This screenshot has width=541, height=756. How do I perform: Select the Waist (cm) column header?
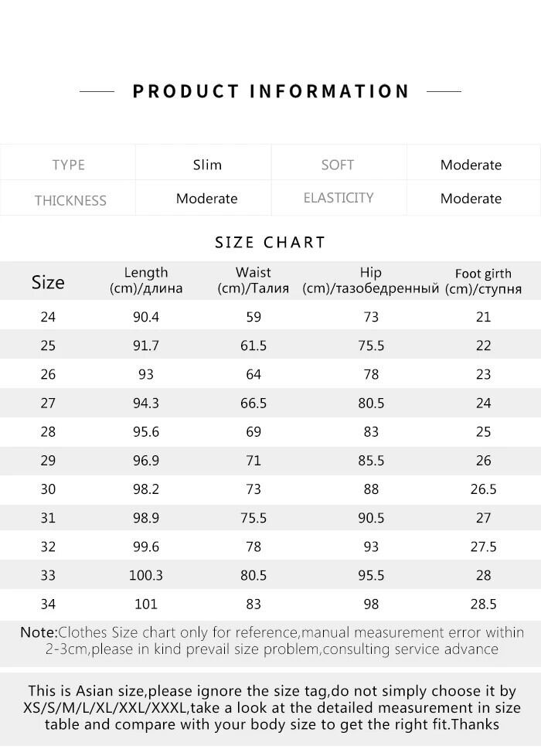tap(253, 281)
